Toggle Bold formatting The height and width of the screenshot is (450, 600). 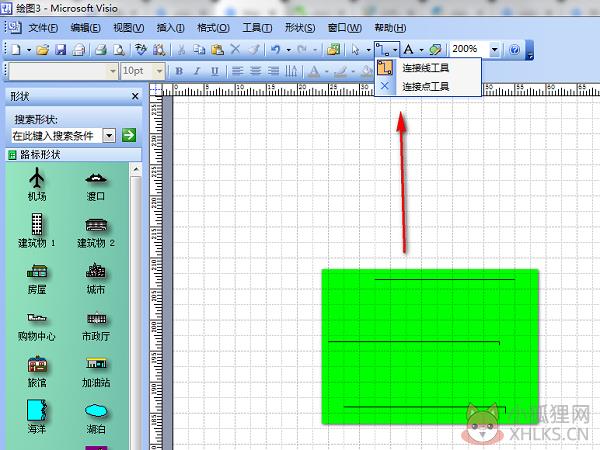tap(179, 71)
